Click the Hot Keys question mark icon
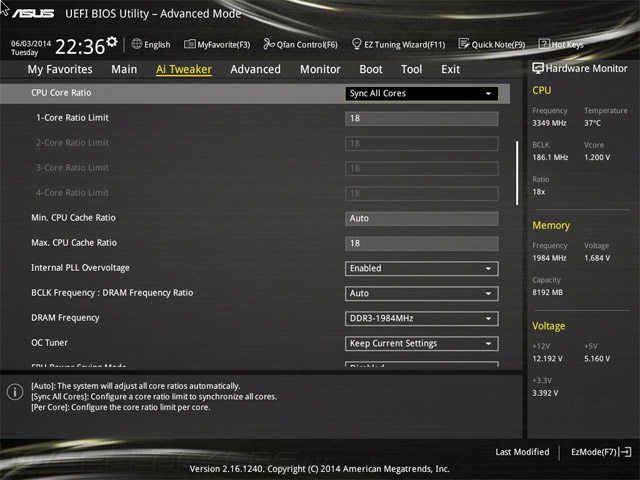640x480 pixels. point(544,44)
